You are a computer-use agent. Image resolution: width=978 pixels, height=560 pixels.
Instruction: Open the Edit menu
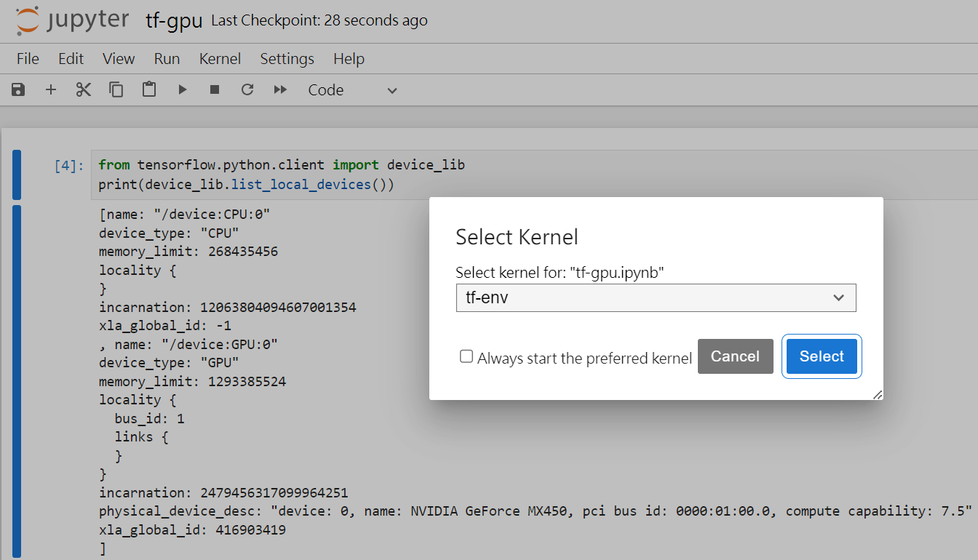[71, 59]
